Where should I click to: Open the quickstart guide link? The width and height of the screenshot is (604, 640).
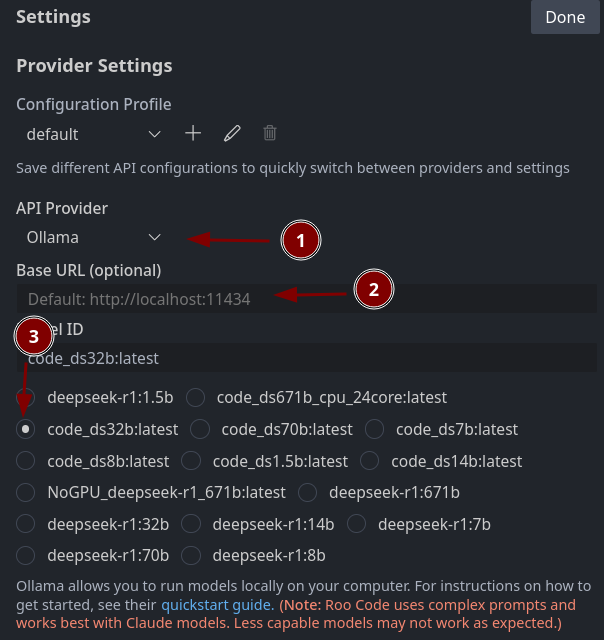point(218,604)
